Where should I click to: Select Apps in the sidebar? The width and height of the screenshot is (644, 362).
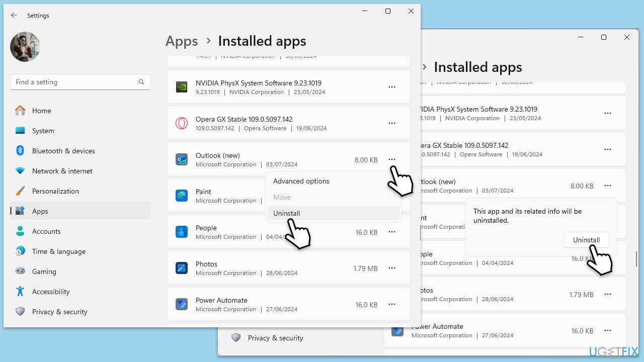click(80, 211)
